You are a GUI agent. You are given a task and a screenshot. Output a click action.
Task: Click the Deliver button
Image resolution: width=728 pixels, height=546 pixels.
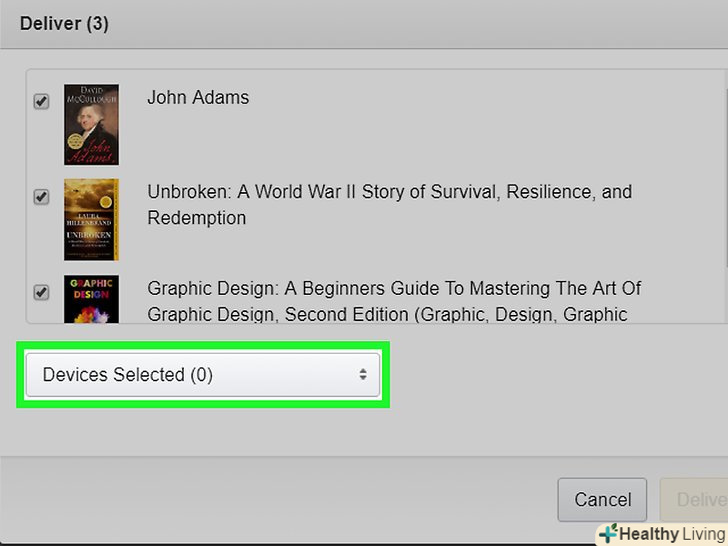coord(694,499)
